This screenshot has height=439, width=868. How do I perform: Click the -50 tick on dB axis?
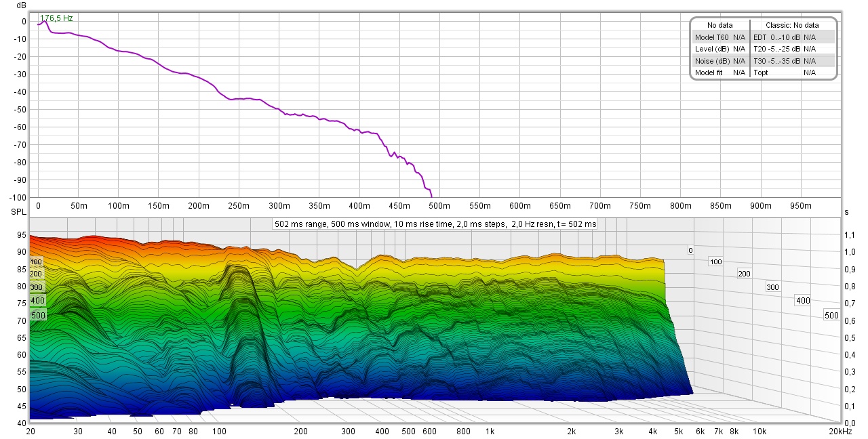[20, 109]
